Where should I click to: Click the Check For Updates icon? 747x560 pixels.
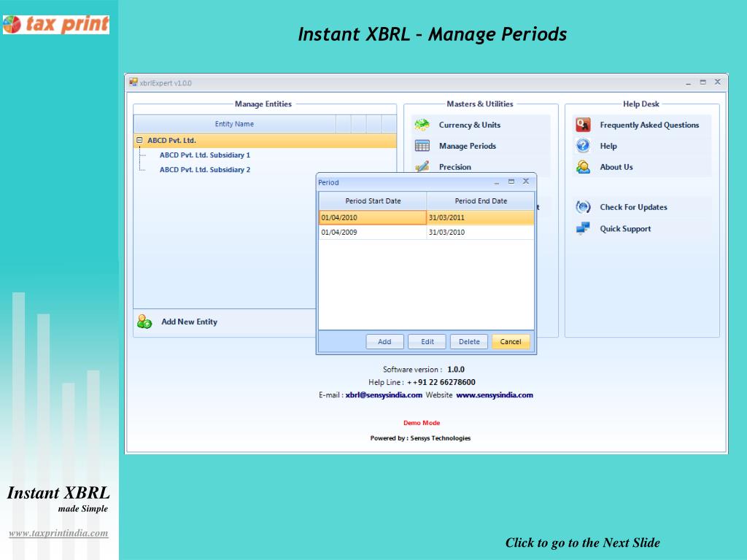point(583,207)
